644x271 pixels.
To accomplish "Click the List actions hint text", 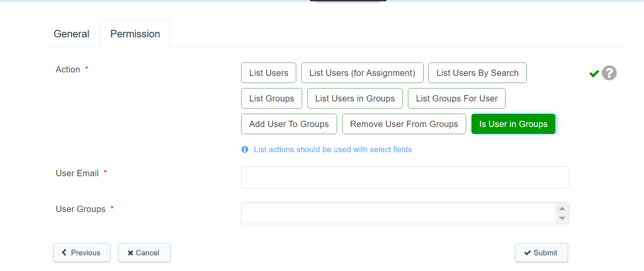I will coord(333,149).
